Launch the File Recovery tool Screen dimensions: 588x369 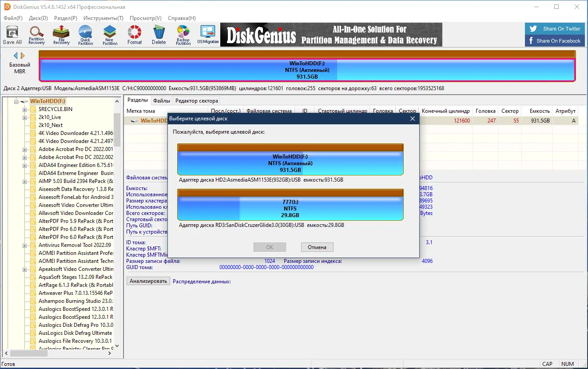click(61, 35)
